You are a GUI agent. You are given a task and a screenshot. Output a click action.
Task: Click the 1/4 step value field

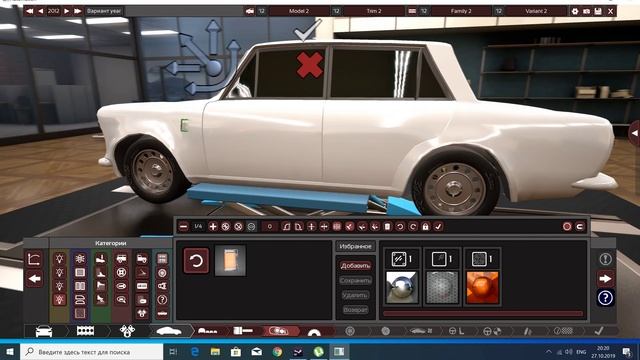click(x=198, y=227)
